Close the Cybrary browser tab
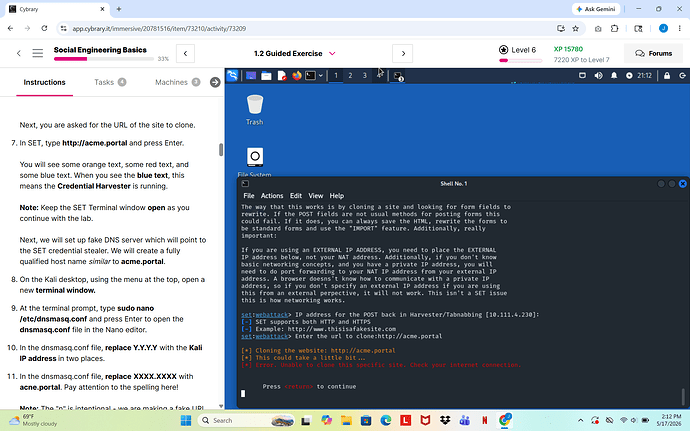 [x=102, y=9]
